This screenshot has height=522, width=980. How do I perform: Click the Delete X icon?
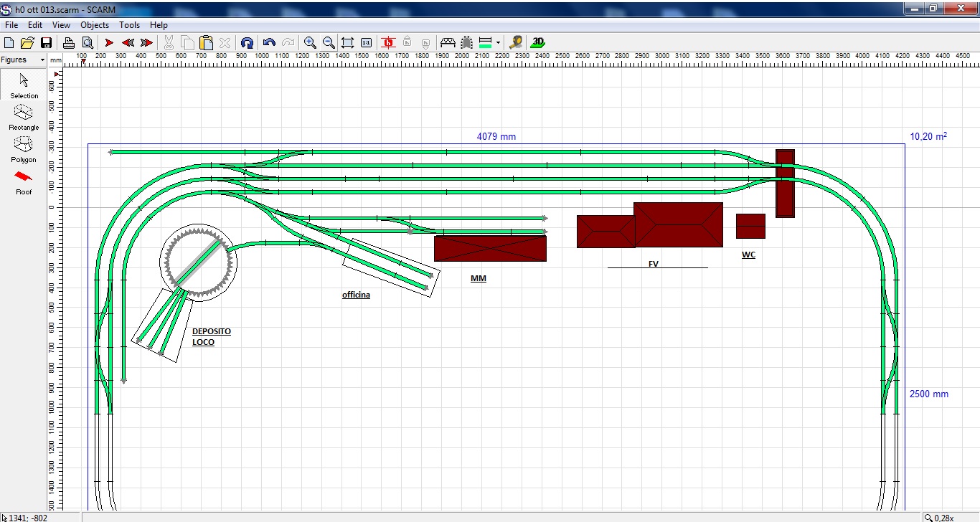coord(225,42)
